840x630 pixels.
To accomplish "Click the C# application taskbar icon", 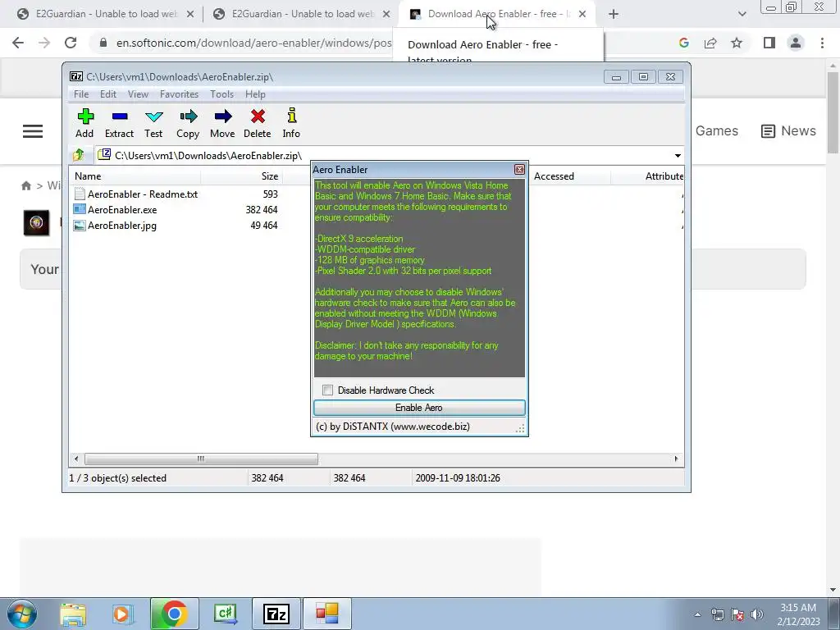I will pos(226,614).
